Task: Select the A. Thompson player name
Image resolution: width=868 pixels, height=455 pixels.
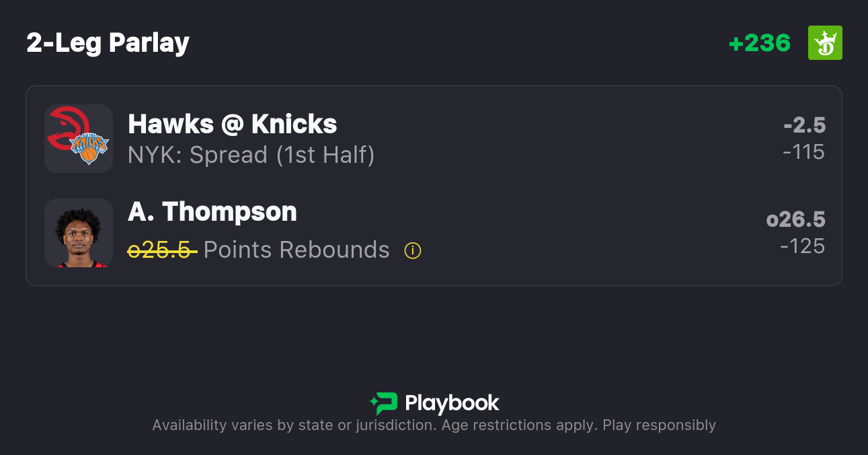Action: coord(212,211)
